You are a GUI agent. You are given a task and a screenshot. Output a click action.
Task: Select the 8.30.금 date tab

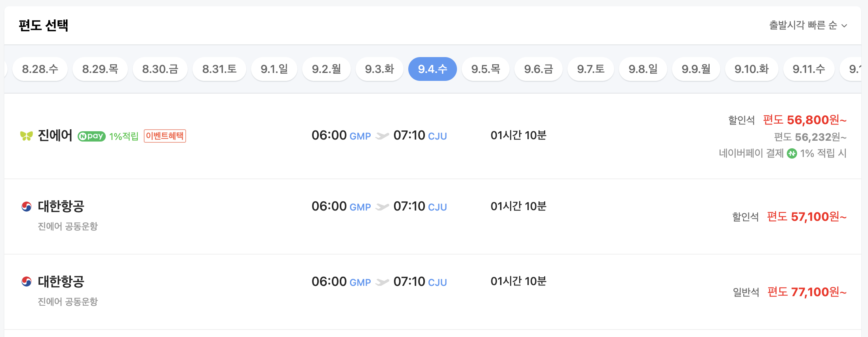tap(160, 69)
